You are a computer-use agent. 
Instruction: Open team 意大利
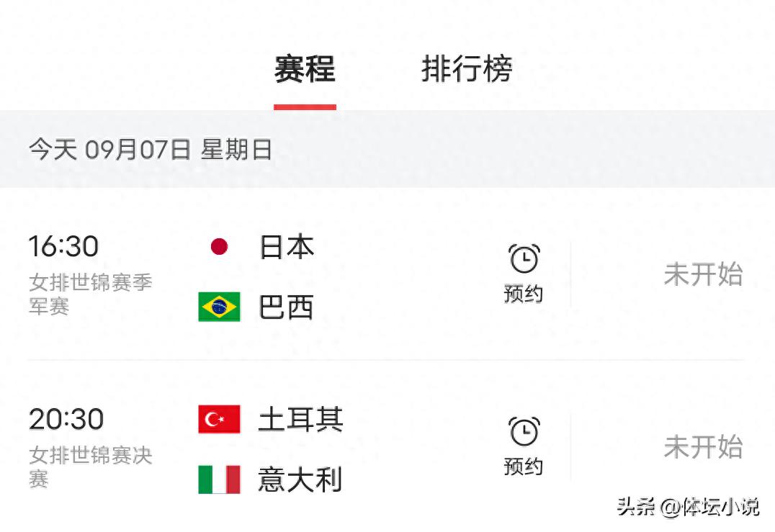pyautogui.click(x=300, y=479)
